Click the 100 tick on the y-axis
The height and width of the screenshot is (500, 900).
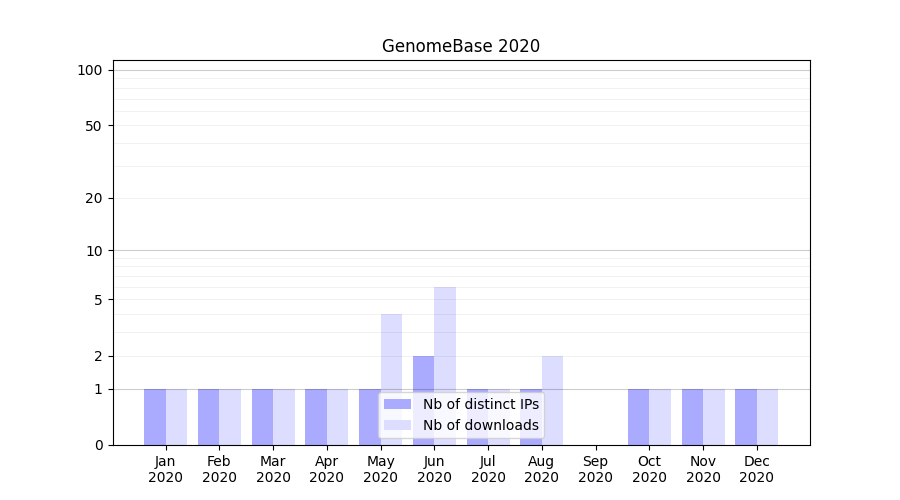click(x=90, y=70)
